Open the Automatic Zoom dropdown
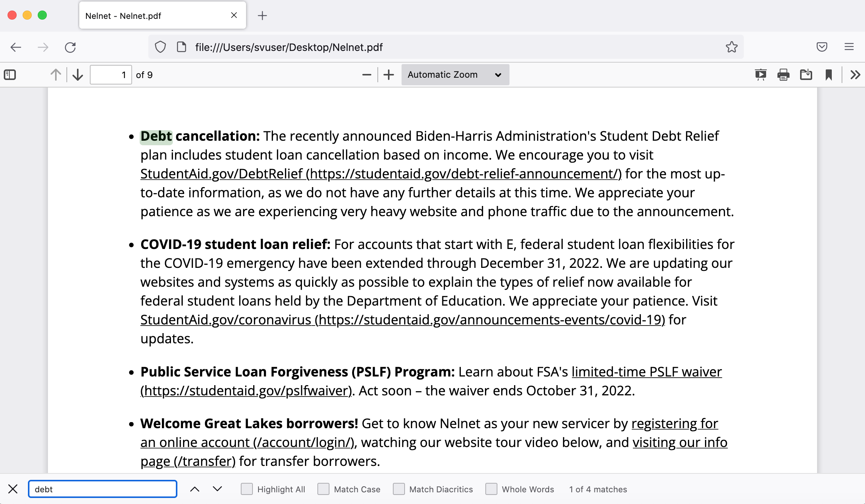 (455, 75)
